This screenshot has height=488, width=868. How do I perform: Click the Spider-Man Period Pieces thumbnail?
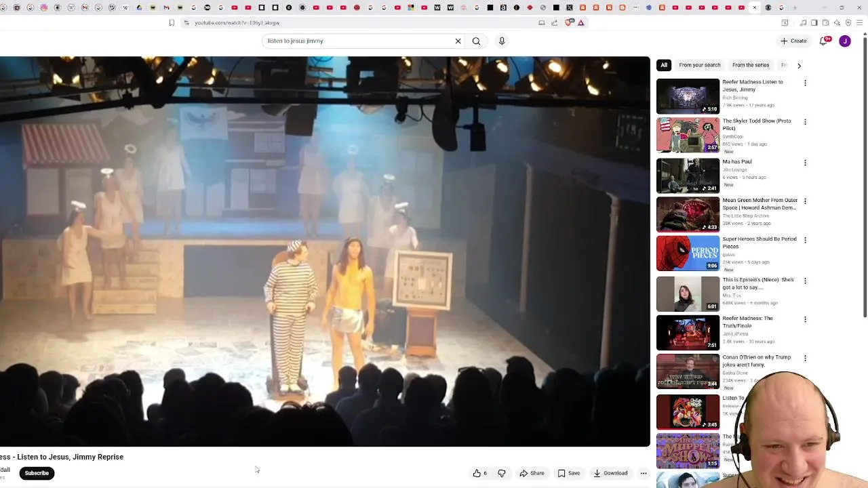click(x=688, y=253)
